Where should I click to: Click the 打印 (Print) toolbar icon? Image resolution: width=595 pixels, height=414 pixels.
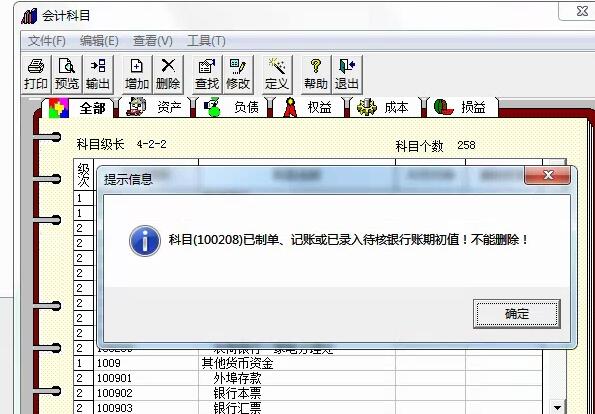pos(36,74)
